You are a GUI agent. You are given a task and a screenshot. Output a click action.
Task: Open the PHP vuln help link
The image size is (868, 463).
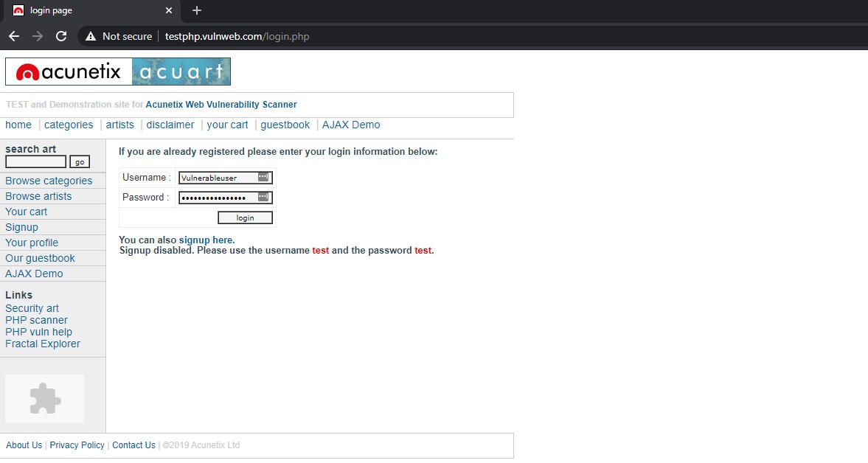tap(38, 332)
